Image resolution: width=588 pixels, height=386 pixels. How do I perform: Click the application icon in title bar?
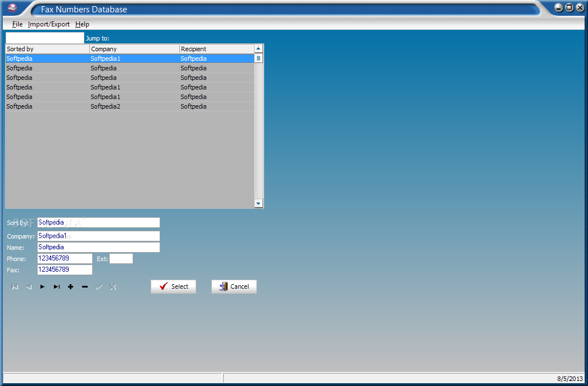coord(12,8)
